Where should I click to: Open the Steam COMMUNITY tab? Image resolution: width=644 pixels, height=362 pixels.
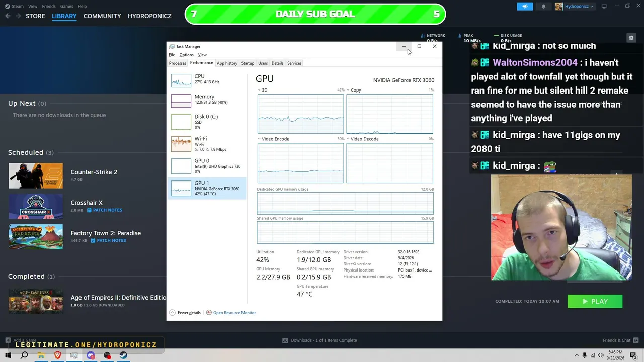(102, 16)
